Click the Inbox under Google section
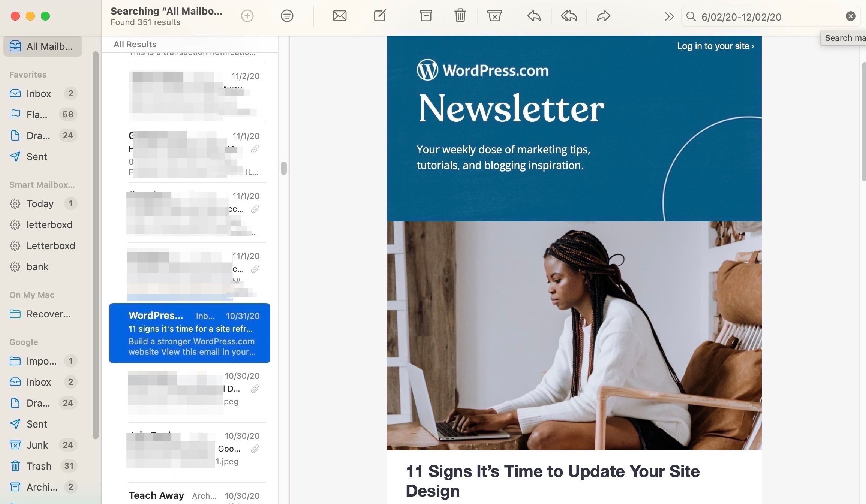This screenshot has width=866, height=504. point(38,381)
